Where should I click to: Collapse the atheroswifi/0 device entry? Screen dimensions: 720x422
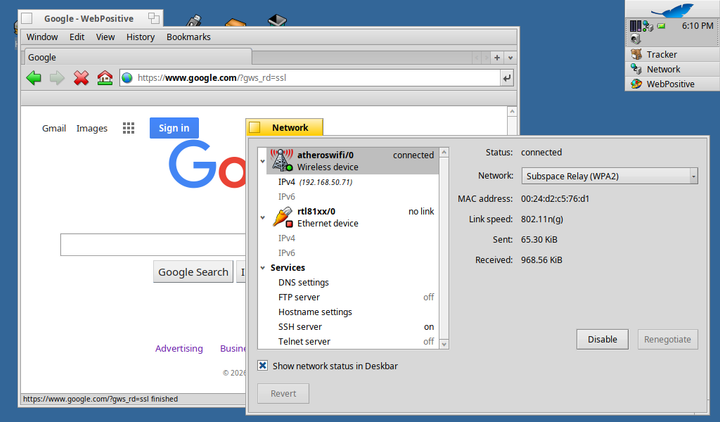pyautogui.click(x=263, y=161)
